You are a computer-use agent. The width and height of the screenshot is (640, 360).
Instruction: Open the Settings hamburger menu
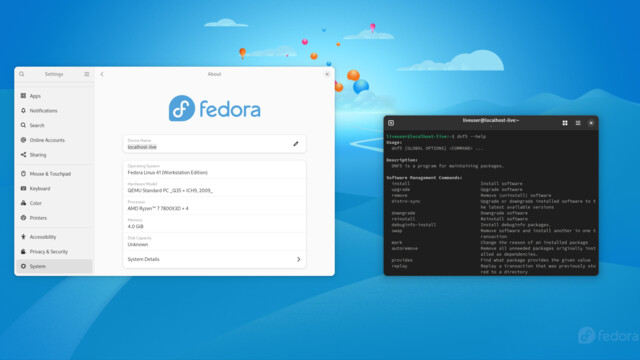pos(87,74)
